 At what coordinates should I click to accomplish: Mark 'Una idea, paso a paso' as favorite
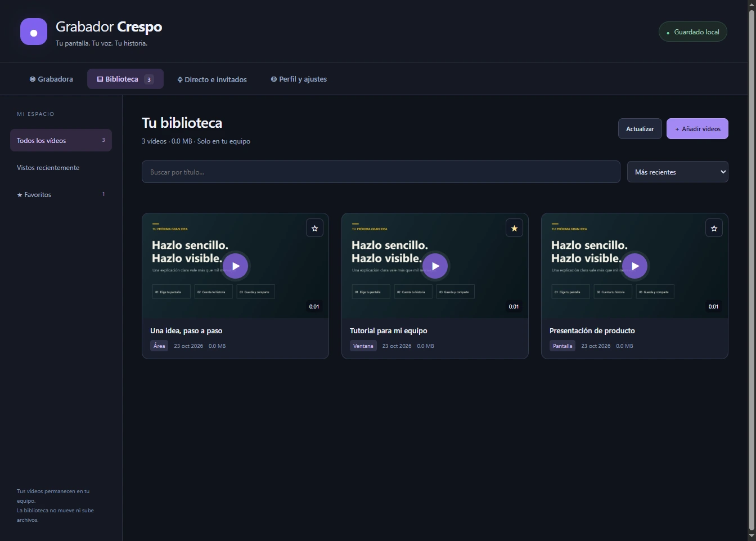tap(314, 228)
